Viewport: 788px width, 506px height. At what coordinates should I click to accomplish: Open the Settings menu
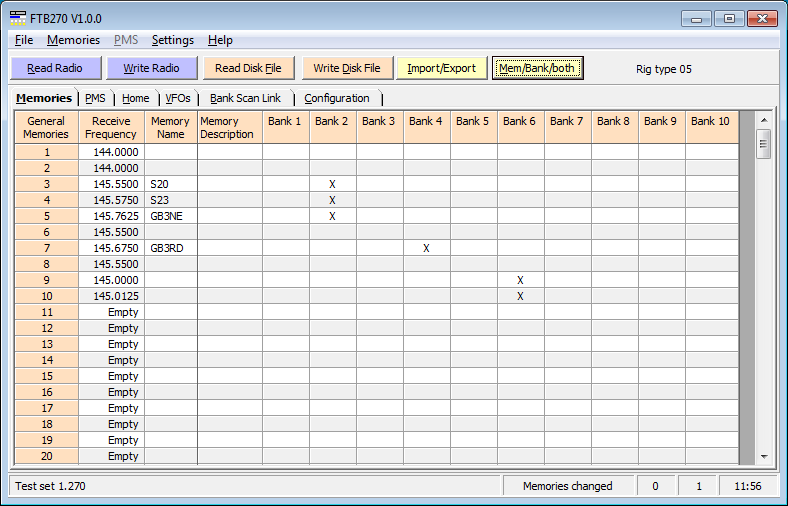[x=173, y=40]
